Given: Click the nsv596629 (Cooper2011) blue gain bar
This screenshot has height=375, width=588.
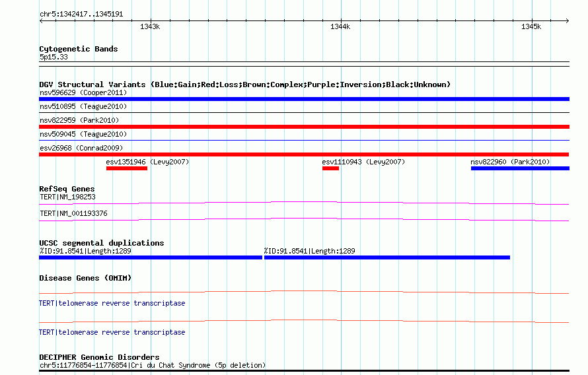Looking at the screenshot, I should point(304,99).
